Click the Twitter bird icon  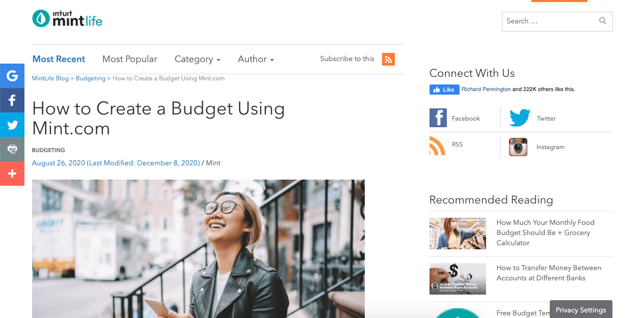tap(520, 118)
